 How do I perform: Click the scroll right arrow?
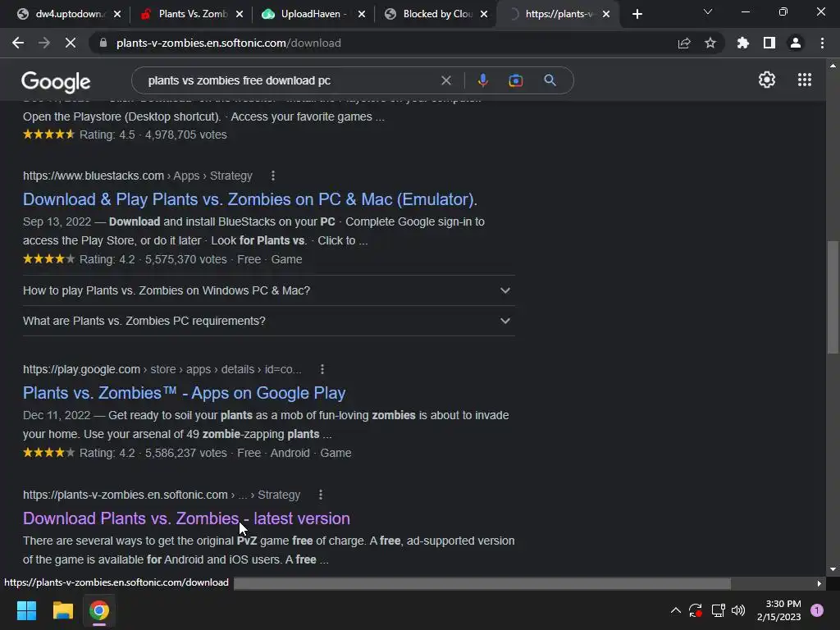(819, 583)
